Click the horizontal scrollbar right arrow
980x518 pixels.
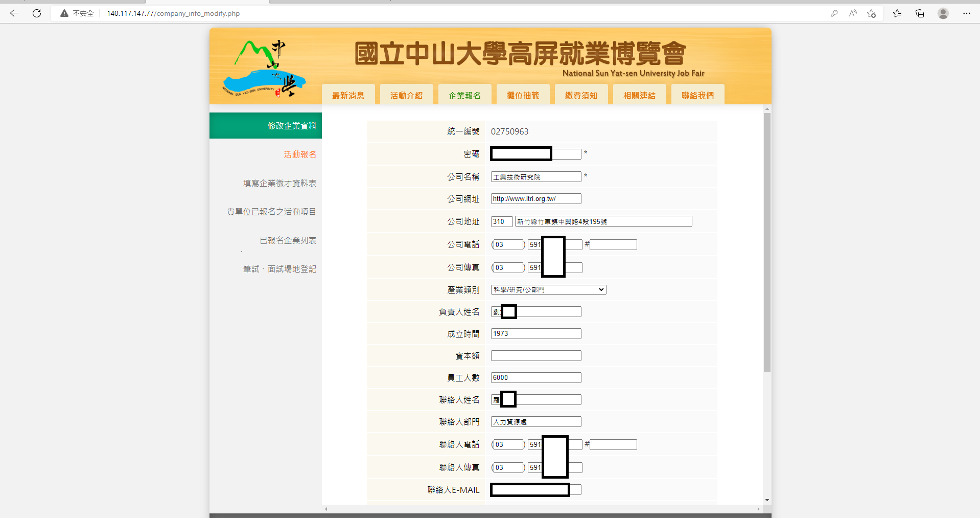click(x=759, y=509)
